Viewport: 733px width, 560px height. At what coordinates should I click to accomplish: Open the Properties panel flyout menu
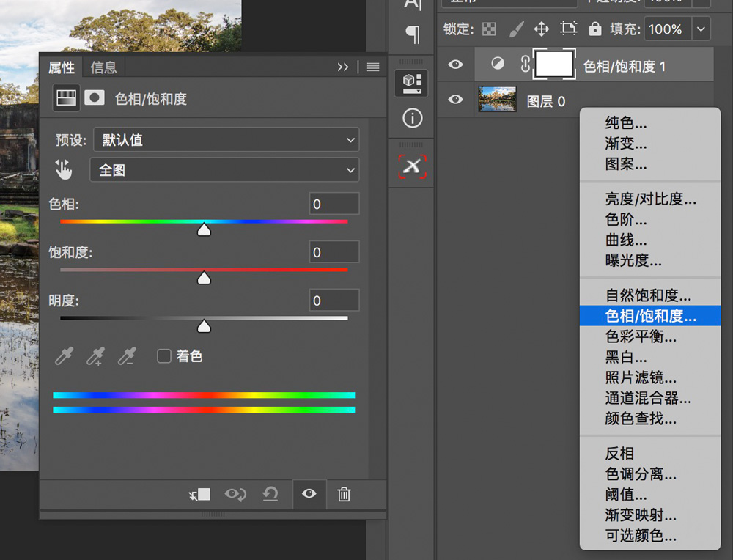[x=373, y=67]
